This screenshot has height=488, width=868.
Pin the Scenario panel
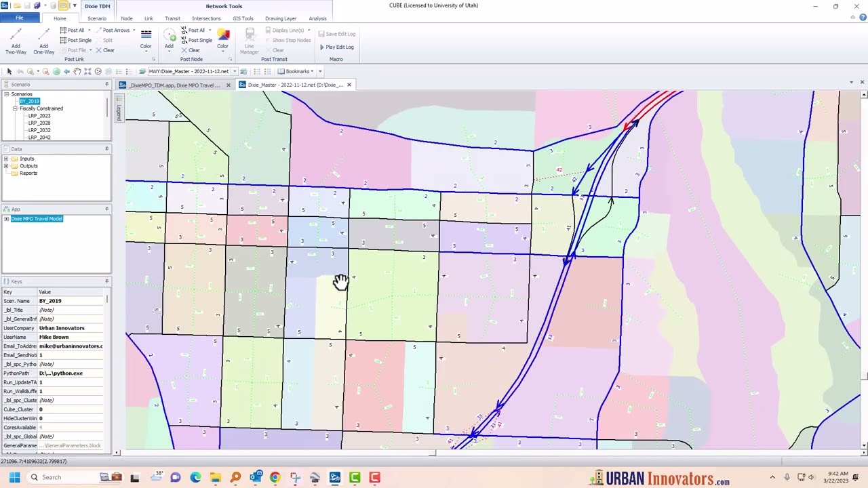[x=106, y=84]
